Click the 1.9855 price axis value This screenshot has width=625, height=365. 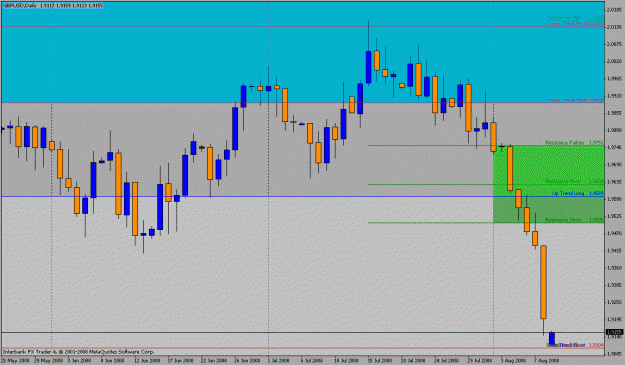[615, 113]
